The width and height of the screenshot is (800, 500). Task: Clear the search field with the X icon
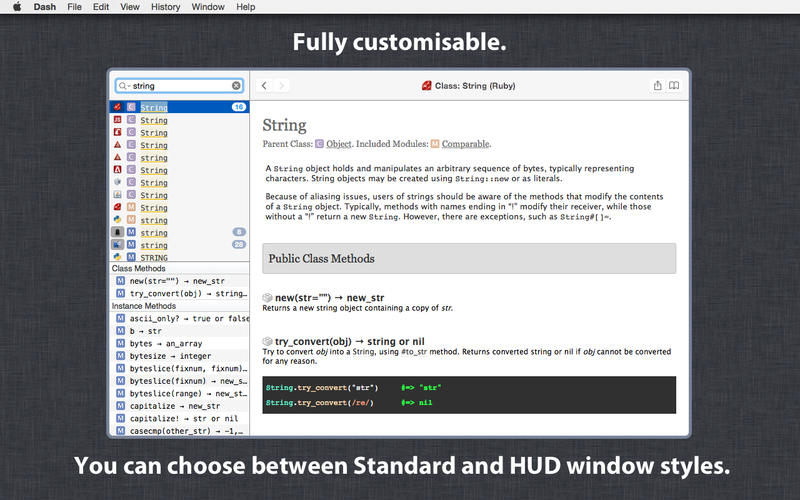(x=237, y=86)
